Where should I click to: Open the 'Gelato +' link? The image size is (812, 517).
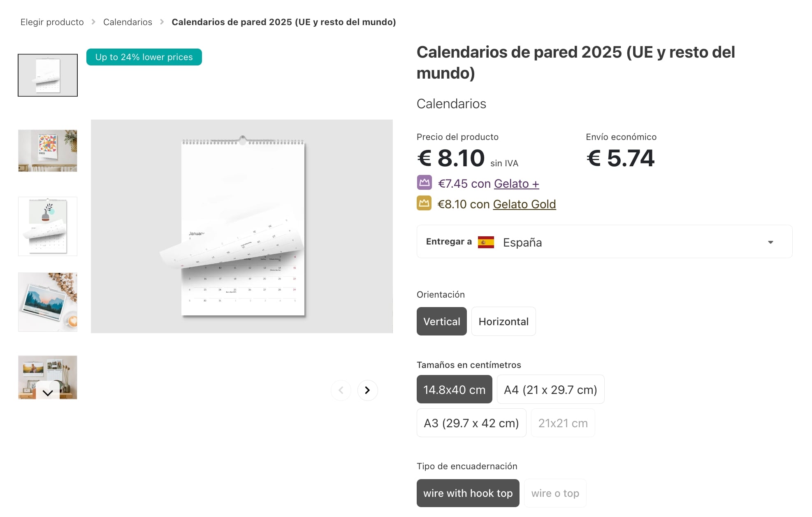pos(516,184)
